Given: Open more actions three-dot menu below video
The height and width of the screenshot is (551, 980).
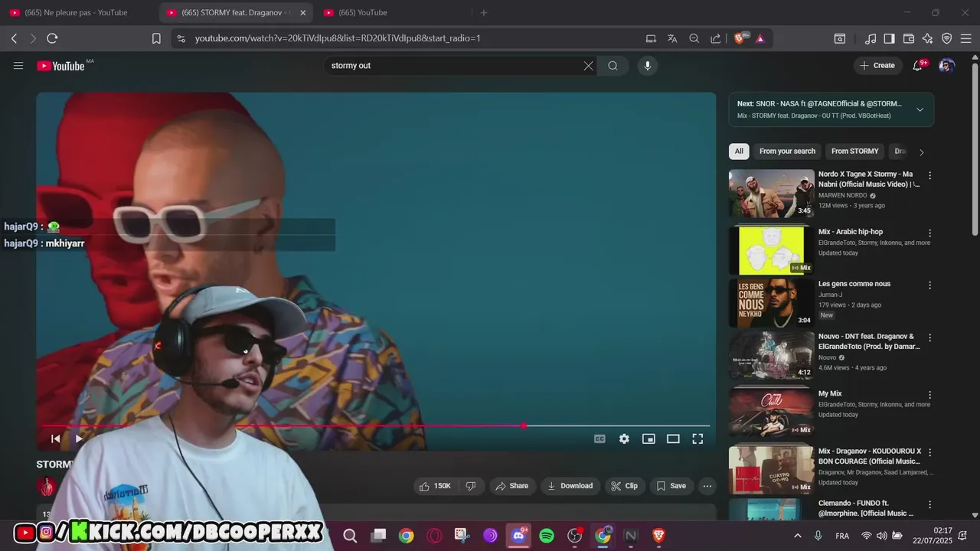Looking at the screenshot, I should (707, 486).
